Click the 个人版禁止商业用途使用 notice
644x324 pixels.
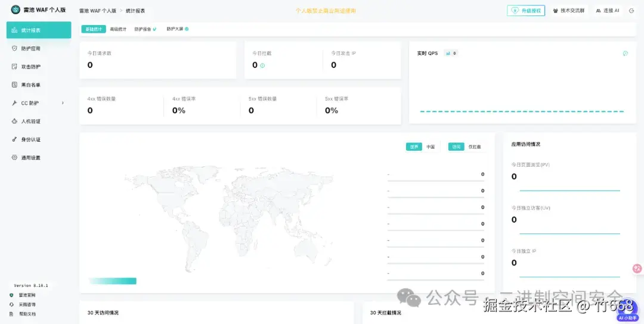(326, 11)
